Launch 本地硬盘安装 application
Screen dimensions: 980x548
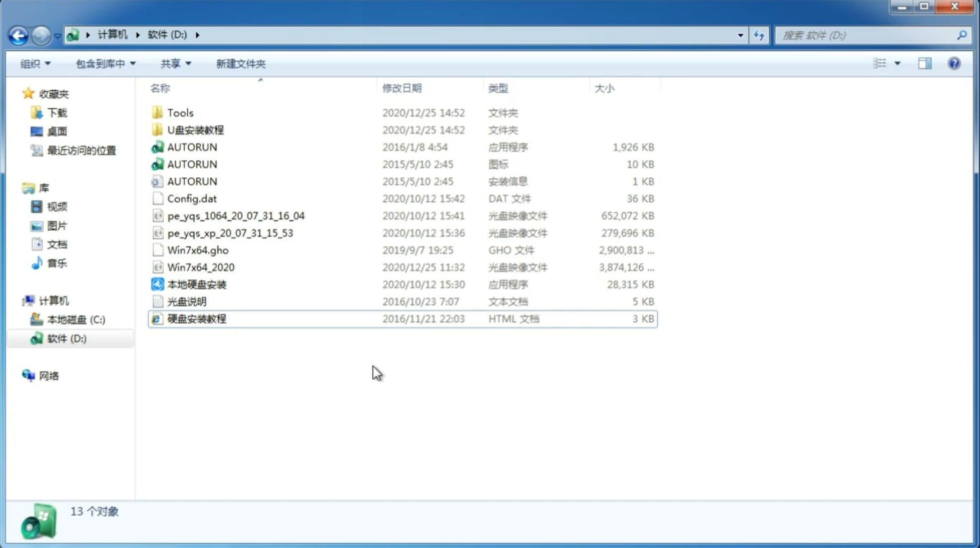196,284
